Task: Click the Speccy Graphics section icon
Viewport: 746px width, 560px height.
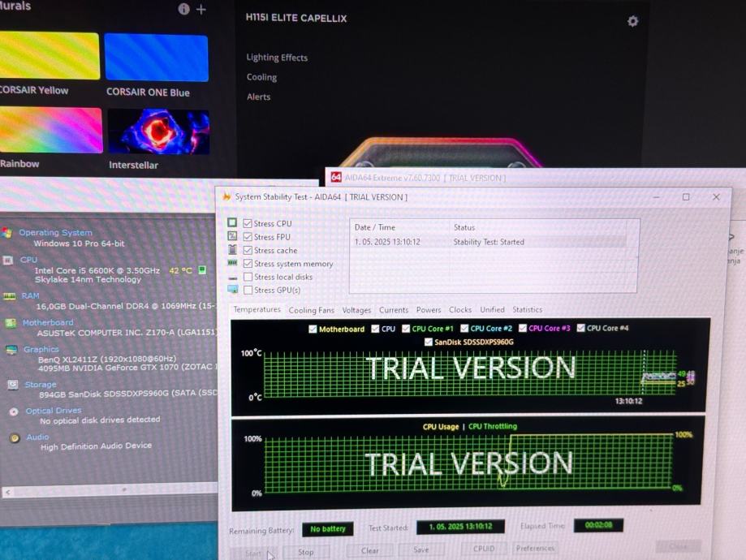Action: pyautogui.click(x=11, y=350)
